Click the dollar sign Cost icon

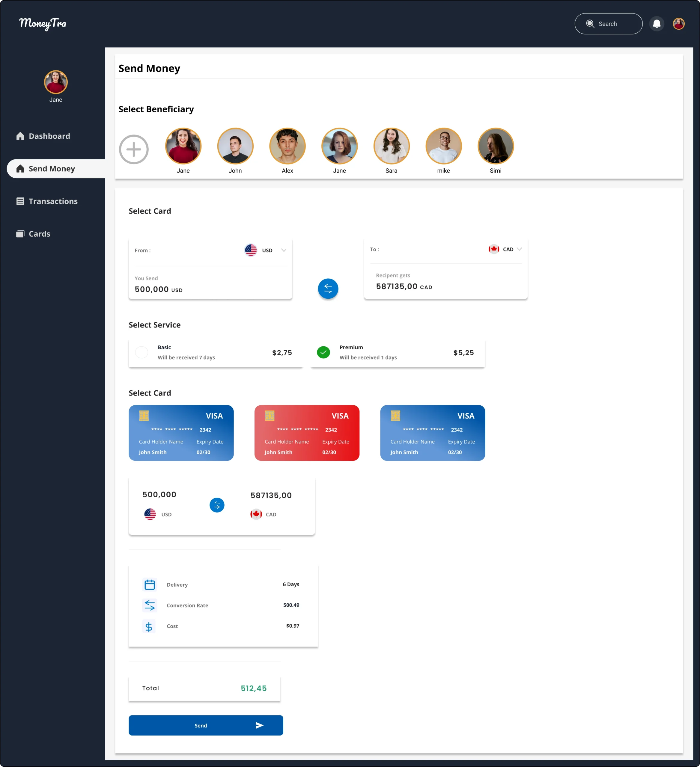149,626
